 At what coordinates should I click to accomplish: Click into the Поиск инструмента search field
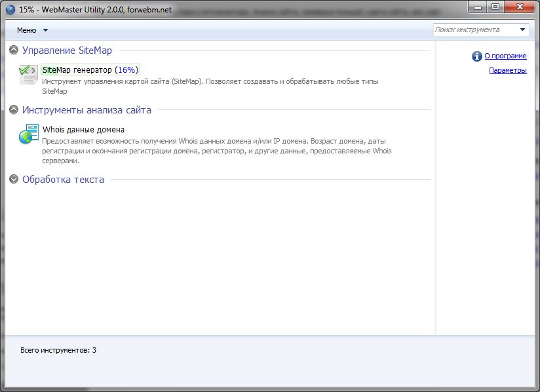475,30
